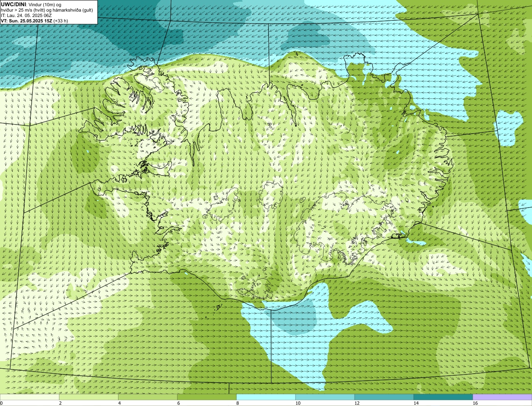Click the 'UWC/DINI: Vindur (10m) og' title line
532x406 pixels.
(31, 4)
